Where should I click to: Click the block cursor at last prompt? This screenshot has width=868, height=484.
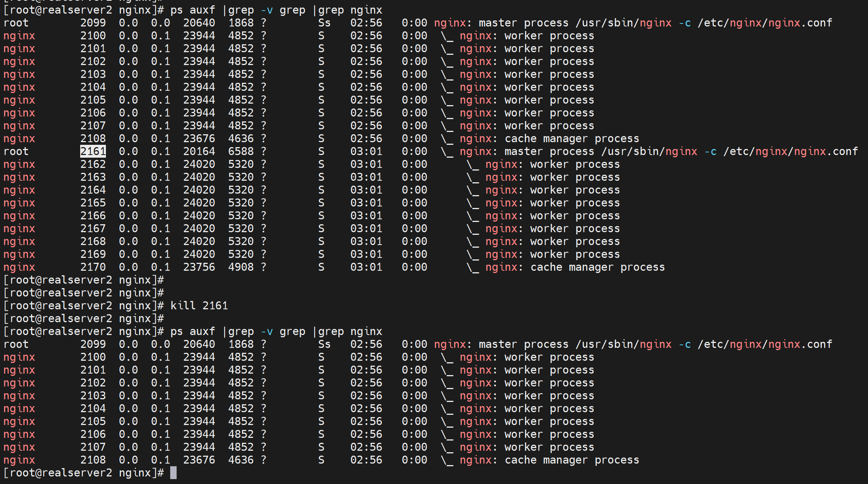(x=173, y=473)
